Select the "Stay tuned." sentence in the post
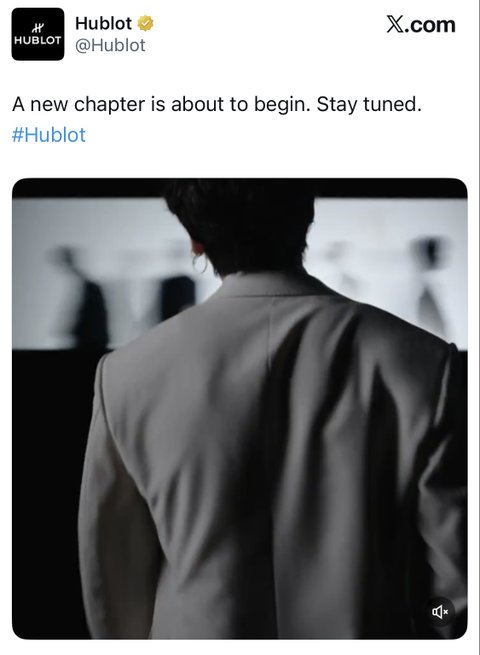 (x=369, y=104)
